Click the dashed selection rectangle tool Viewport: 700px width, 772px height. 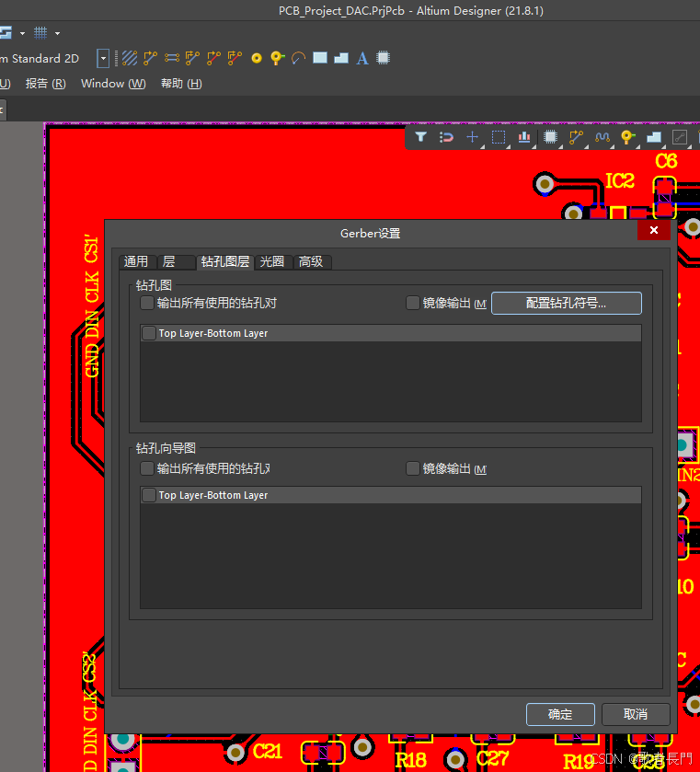(x=499, y=137)
